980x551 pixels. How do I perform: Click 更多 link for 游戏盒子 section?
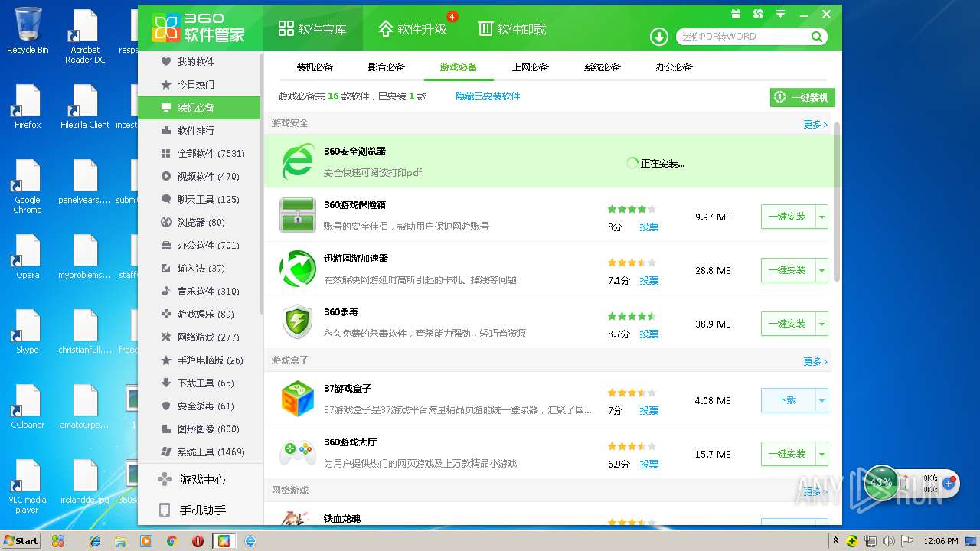click(x=815, y=361)
